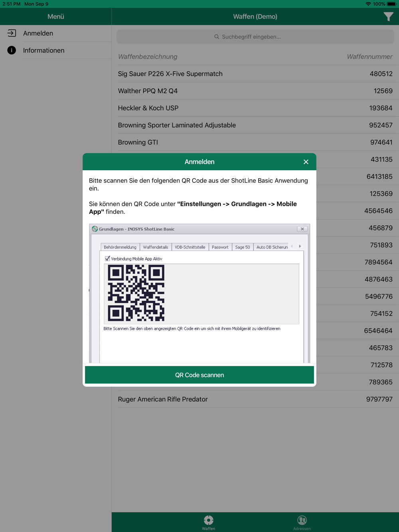Click the QR code image in the dialog

136,293
